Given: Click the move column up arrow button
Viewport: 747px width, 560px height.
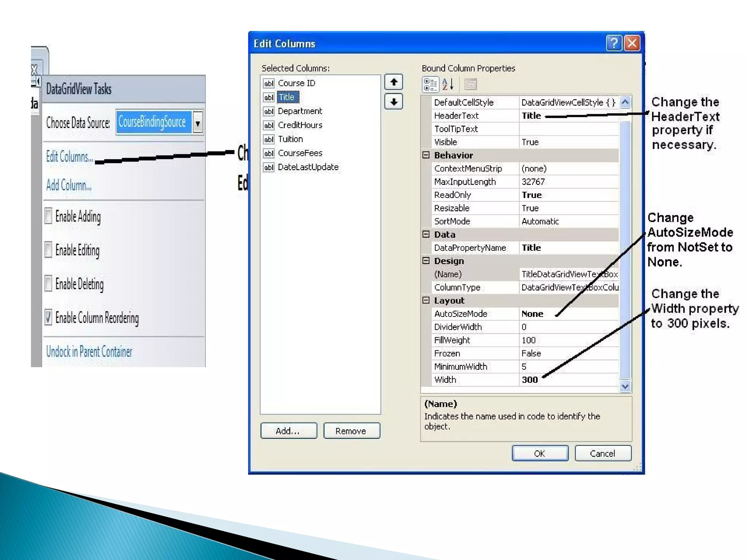Looking at the screenshot, I should pos(394,82).
